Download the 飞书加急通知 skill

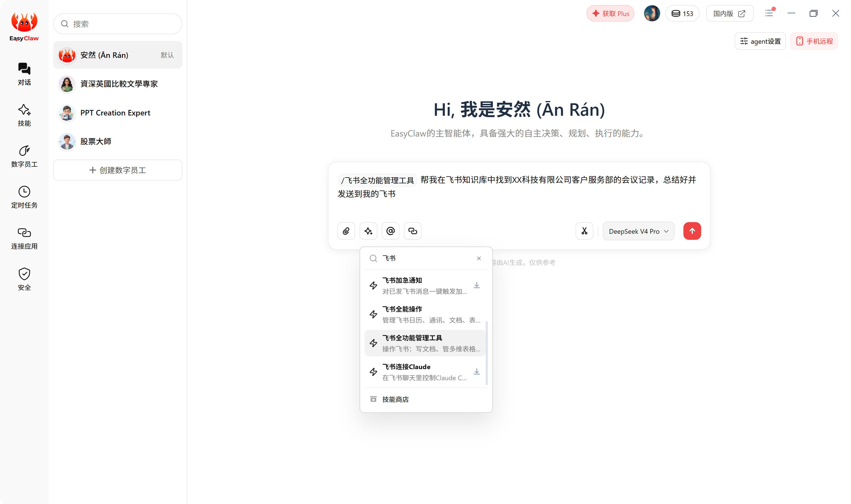coord(477,285)
